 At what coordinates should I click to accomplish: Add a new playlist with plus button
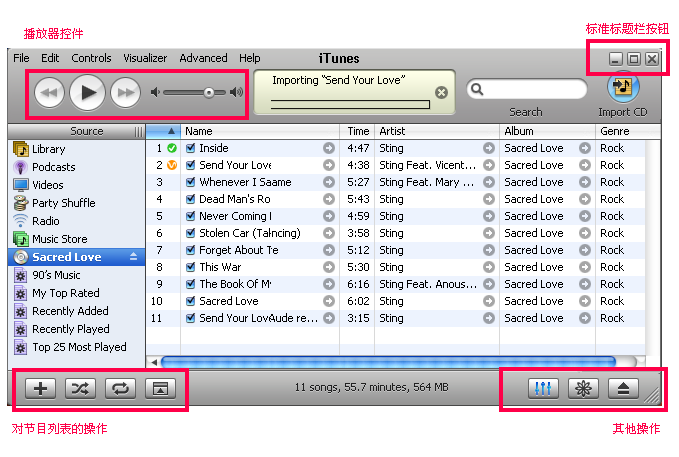[x=39, y=389]
